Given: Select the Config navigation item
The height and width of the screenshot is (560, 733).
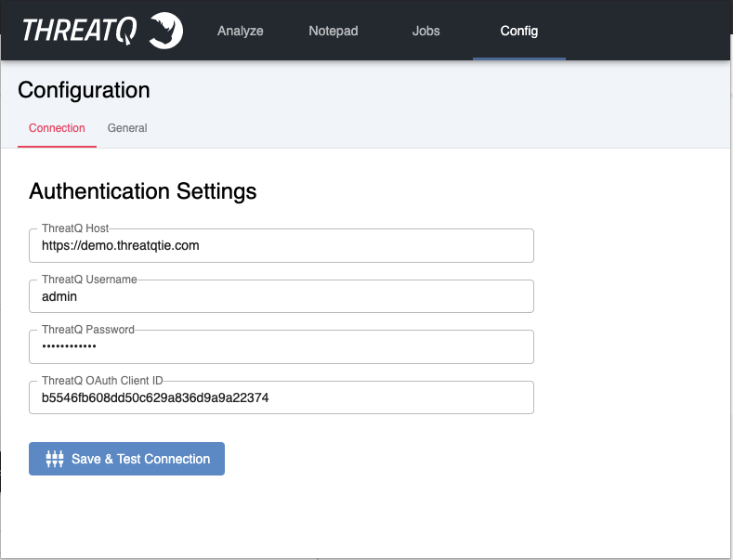Looking at the screenshot, I should click(x=519, y=31).
